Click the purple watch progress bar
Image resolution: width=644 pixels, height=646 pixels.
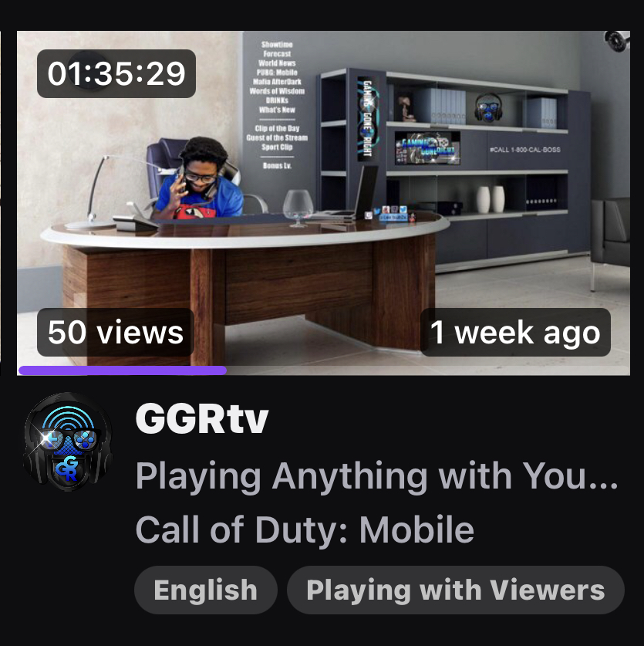click(123, 370)
